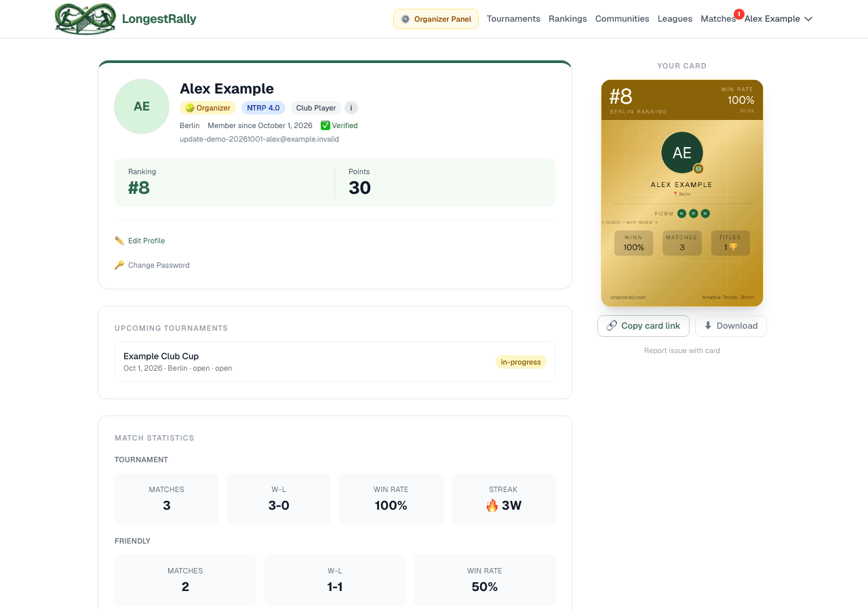Navigate to Leagues
Image resolution: width=868 pixels, height=610 pixels.
coord(675,19)
